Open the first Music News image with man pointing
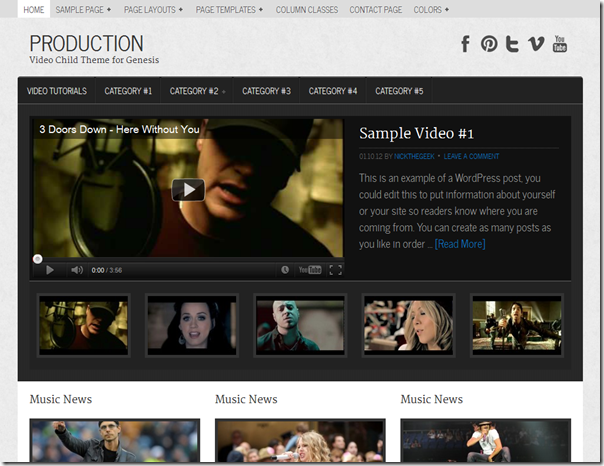The height and width of the screenshot is (466, 604). [x=115, y=441]
